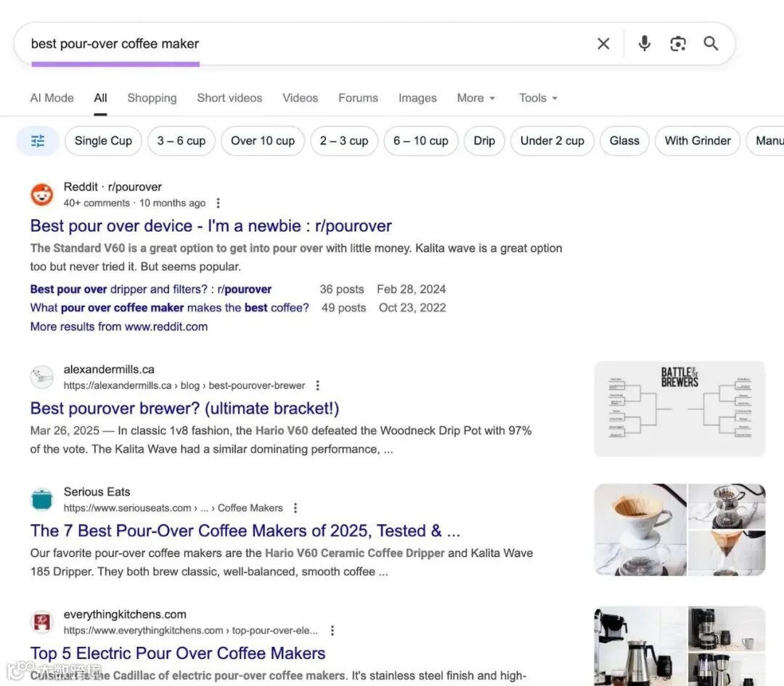Screen dimensions: 784x686
Task: Click the '36 posts' count text
Action: tap(342, 290)
